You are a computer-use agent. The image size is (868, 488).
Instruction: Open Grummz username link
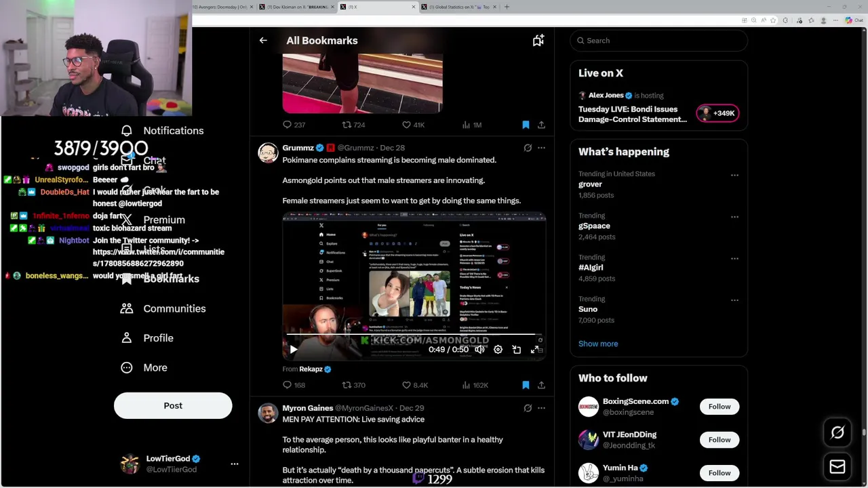(355, 148)
